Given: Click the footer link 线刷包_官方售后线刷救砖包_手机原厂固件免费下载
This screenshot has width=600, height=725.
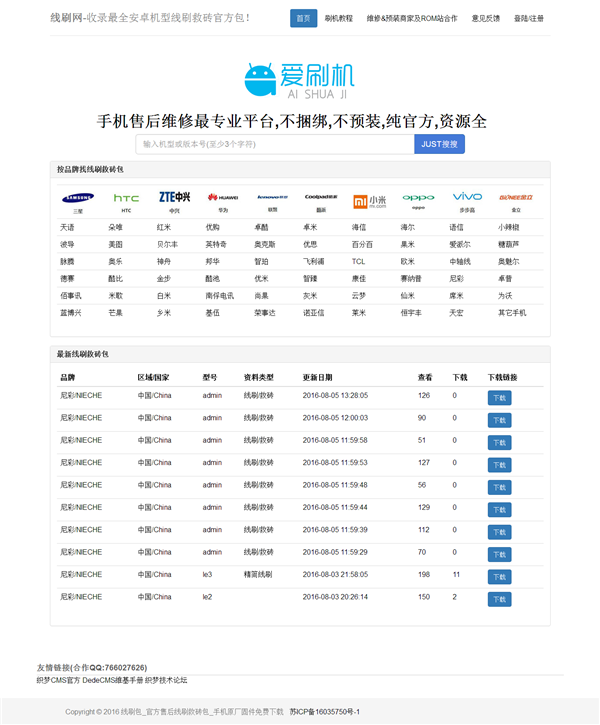Looking at the screenshot, I should point(202,712).
